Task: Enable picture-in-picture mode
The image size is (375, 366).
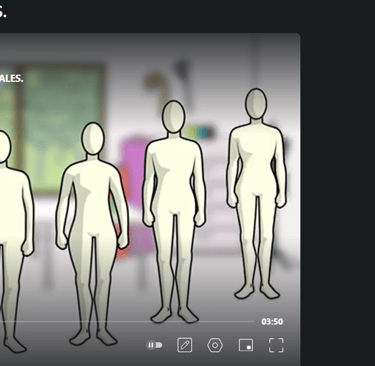Action: coord(246,345)
